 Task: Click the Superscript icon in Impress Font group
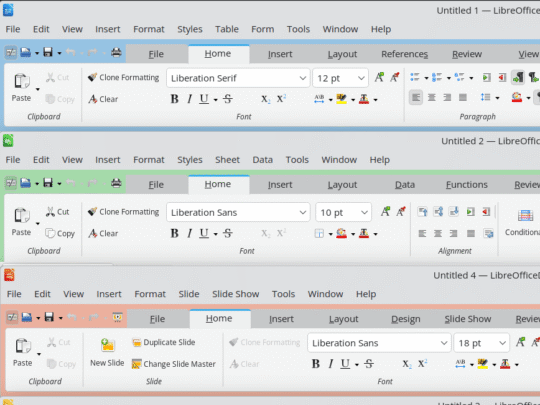pyautogui.click(x=423, y=364)
